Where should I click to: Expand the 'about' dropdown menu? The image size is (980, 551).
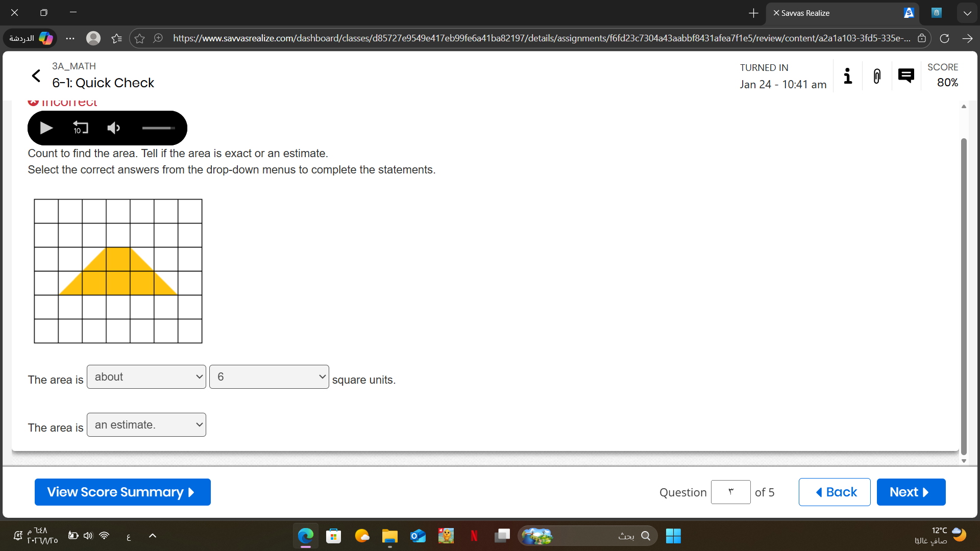(146, 377)
